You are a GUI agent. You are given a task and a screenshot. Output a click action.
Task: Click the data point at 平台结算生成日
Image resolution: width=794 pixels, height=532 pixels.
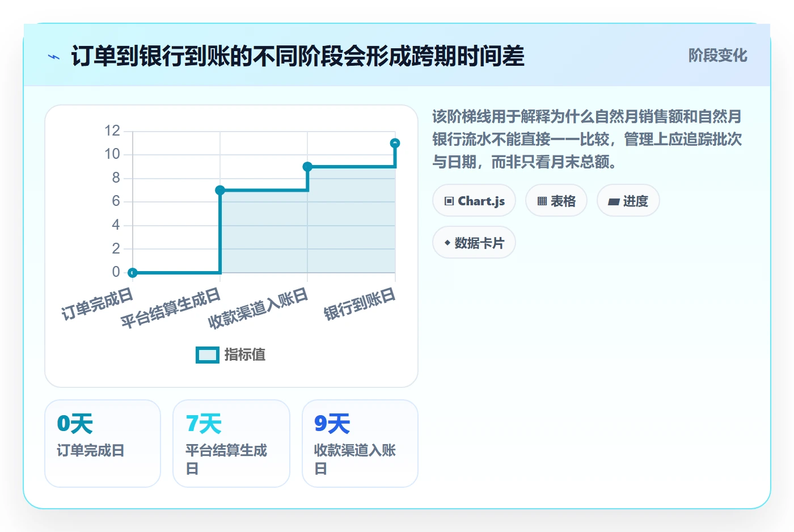220,190
